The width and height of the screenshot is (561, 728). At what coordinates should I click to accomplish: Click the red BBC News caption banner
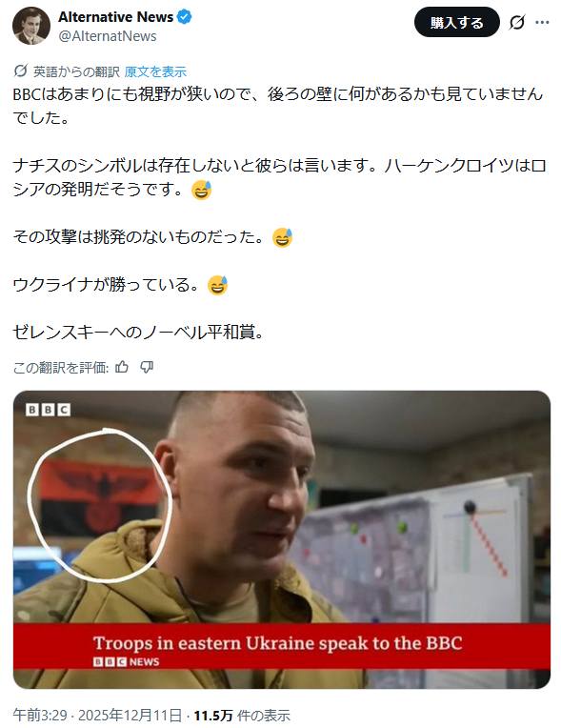(282, 647)
